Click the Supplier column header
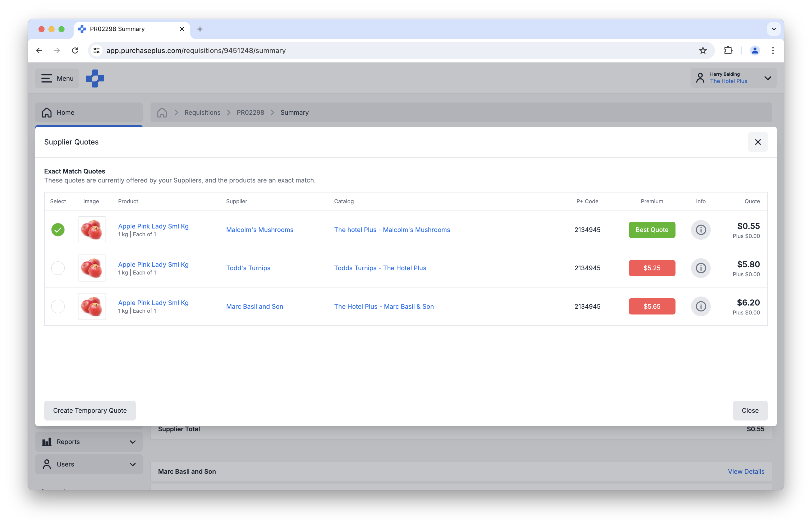 coord(236,201)
